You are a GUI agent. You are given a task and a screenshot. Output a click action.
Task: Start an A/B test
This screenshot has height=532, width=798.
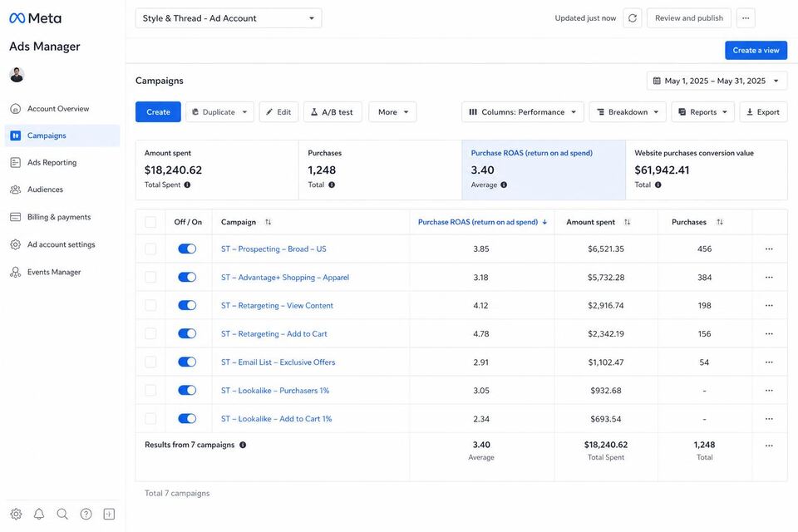tap(332, 112)
